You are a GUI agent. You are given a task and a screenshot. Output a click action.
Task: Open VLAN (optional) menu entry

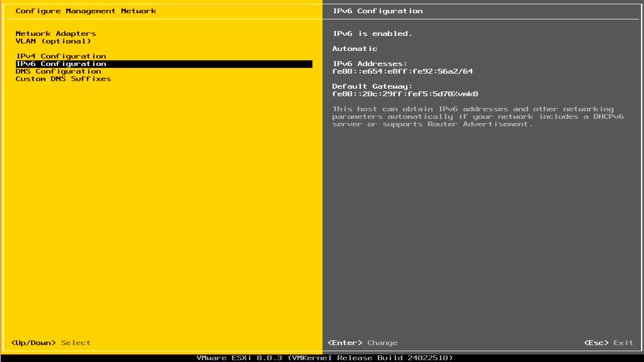[53, 41]
